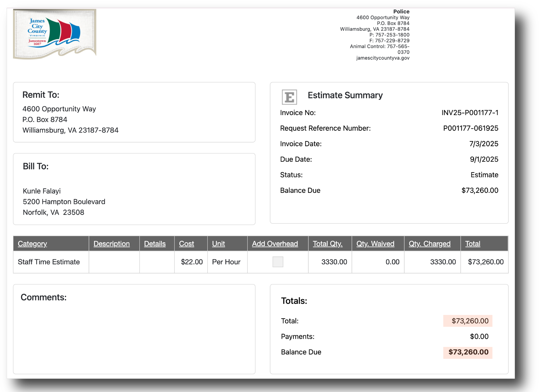Sort by Total Qty. header

tap(327, 243)
